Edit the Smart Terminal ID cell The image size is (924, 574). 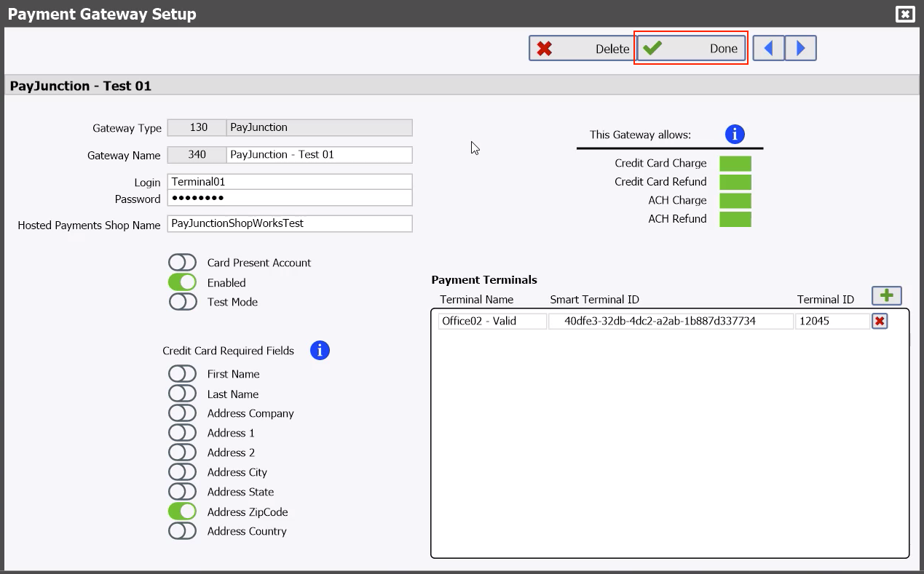coord(671,321)
